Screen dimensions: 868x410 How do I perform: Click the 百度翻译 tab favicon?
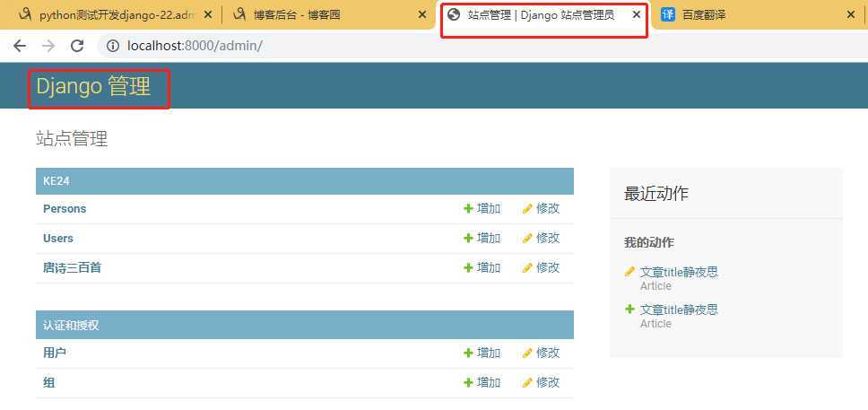click(x=668, y=15)
